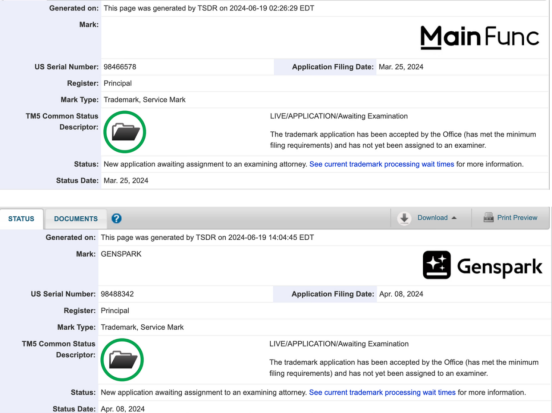Click the MainFunc mark logo image
552x413 pixels.
click(x=480, y=37)
